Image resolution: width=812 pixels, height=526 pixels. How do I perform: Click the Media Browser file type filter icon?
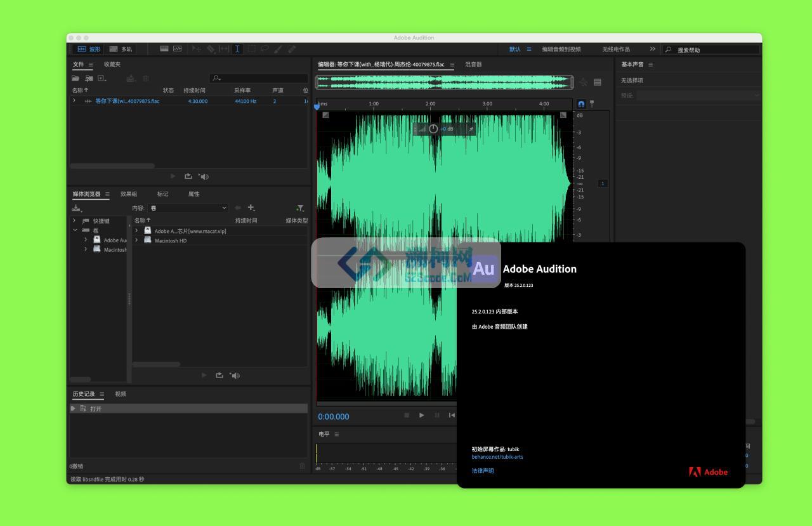(x=299, y=207)
